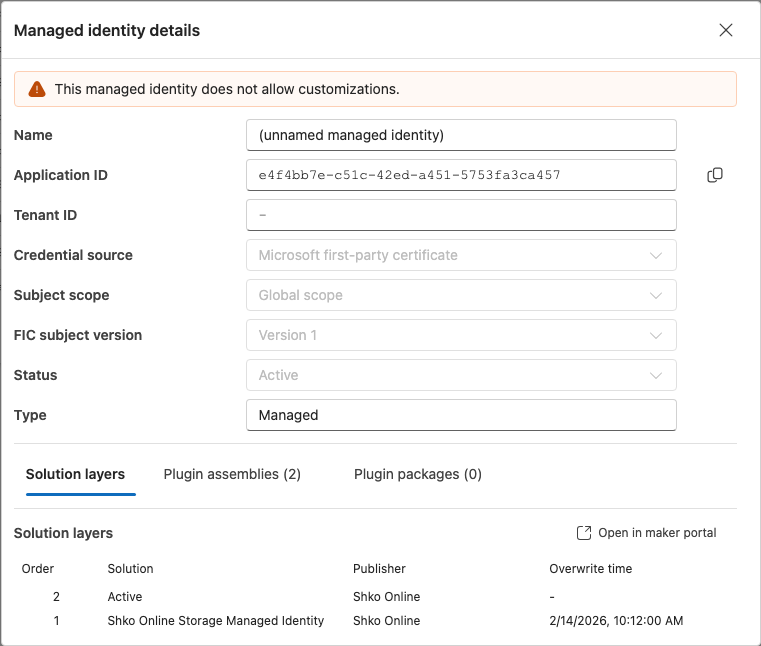Click the Solution layers section heading
The image size is (761, 646).
tap(63, 533)
